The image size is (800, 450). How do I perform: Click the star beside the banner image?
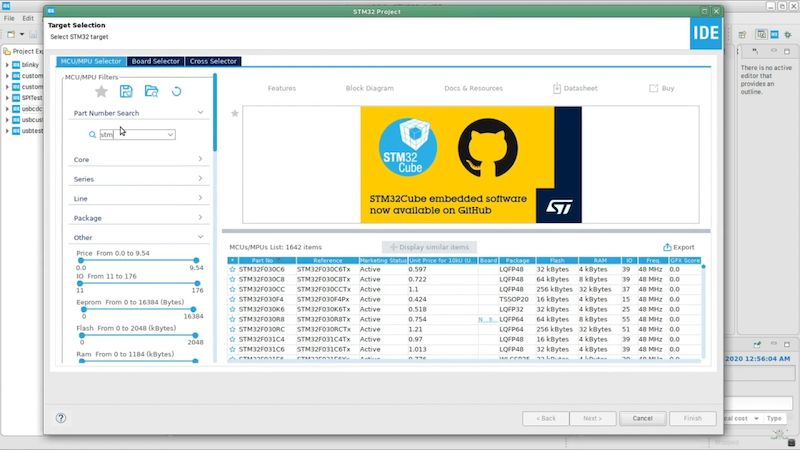[x=235, y=113]
